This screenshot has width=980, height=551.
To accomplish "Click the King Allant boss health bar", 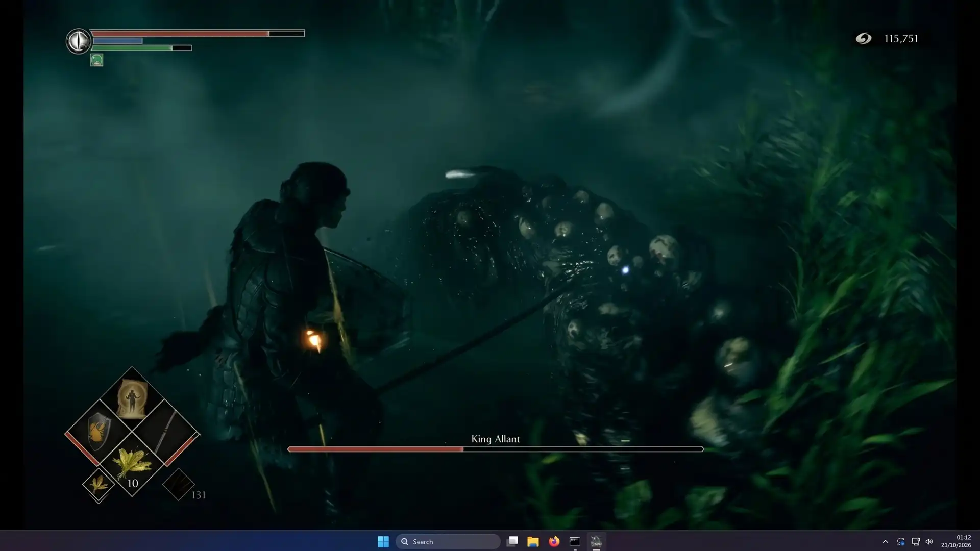I will (495, 449).
